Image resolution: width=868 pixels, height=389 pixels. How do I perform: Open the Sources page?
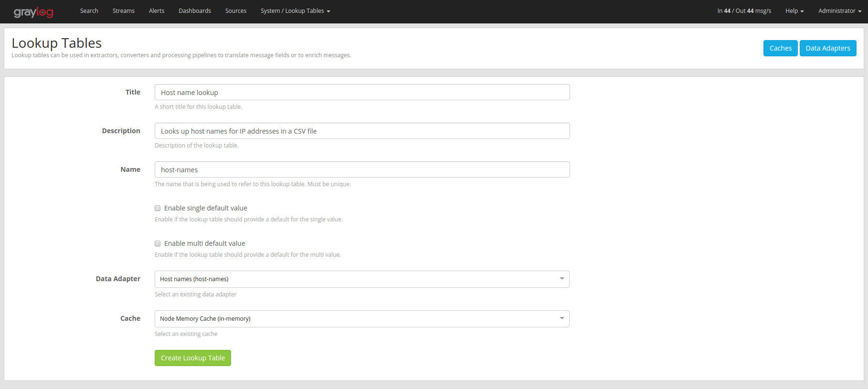coord(235,11)
